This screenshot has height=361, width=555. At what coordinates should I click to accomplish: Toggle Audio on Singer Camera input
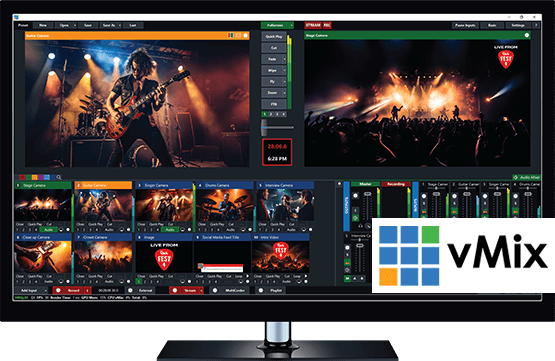tap(170, 230)
